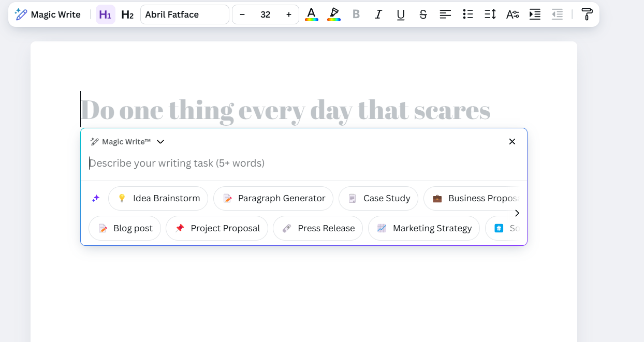The height and width of the screenshot is (342, 644).
Task: Increase font size with plus button
Action: [289, 14]
